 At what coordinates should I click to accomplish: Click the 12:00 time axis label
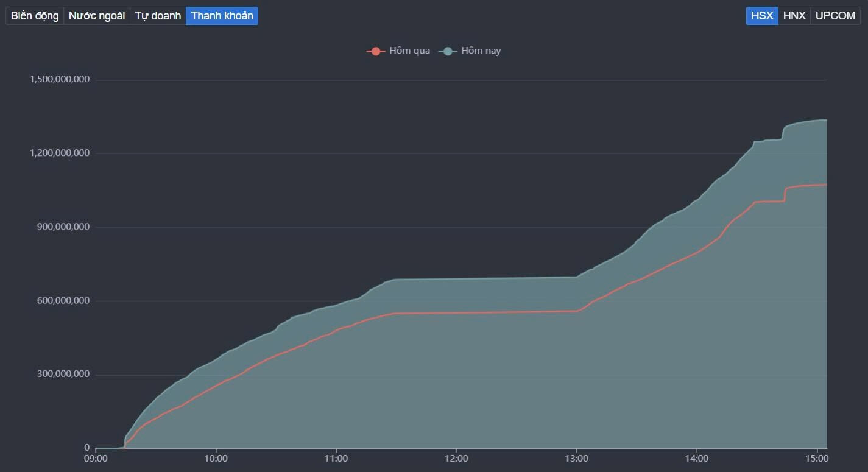(456, 459)
